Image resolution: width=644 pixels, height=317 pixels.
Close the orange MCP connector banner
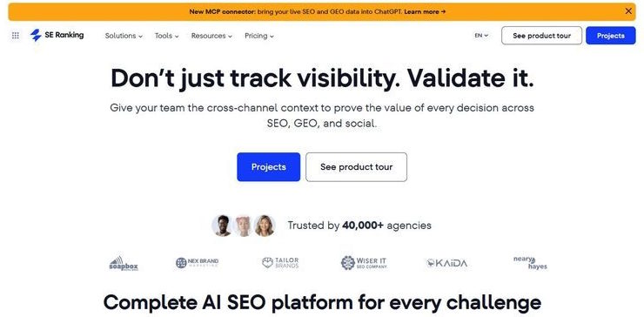[x=628, y=11]
